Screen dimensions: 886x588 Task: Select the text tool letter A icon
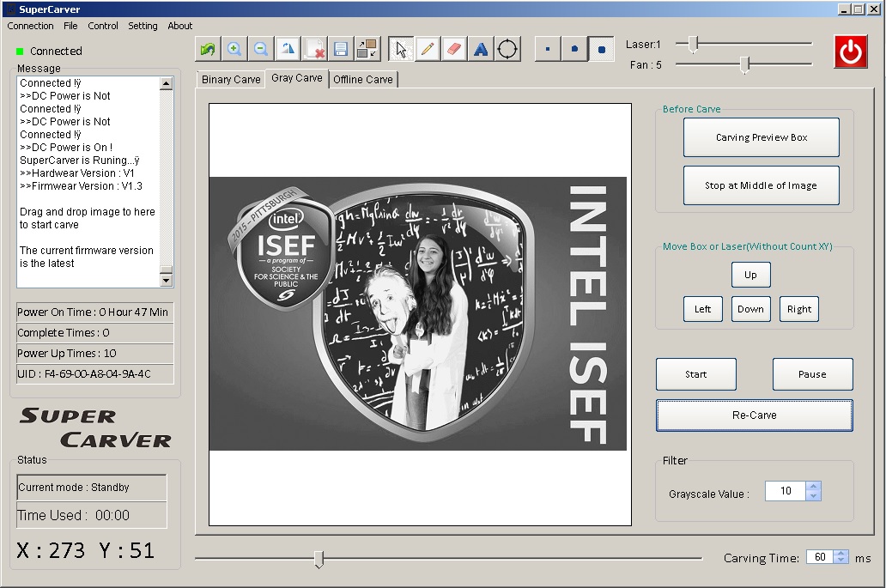[x=481, y=49]
